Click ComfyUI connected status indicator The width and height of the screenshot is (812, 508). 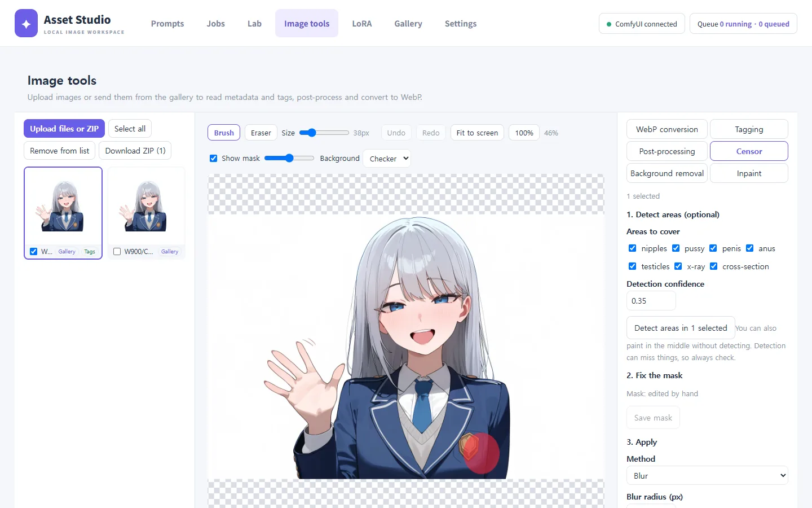click(642, 24)
